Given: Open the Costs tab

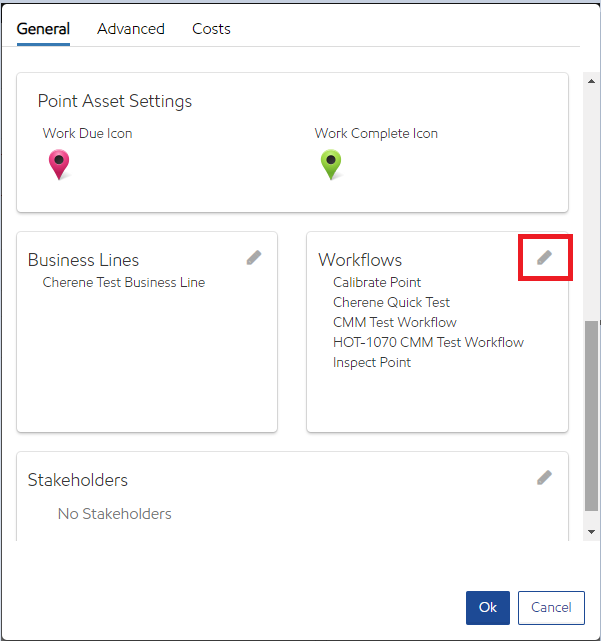Looking at the screenshot, I should point(211,29).
